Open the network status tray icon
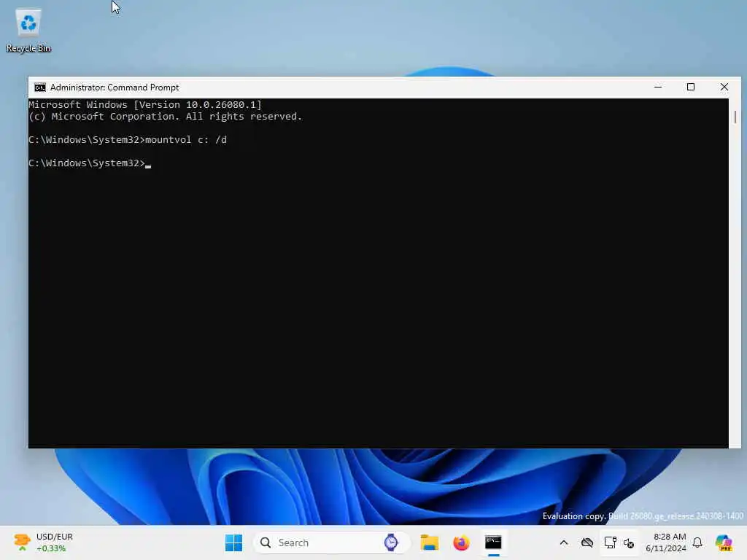 [611, 542]
